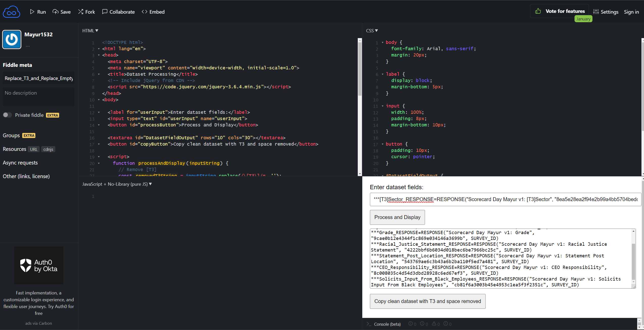
Task: Click the first console counter icon
Action: 411,324
